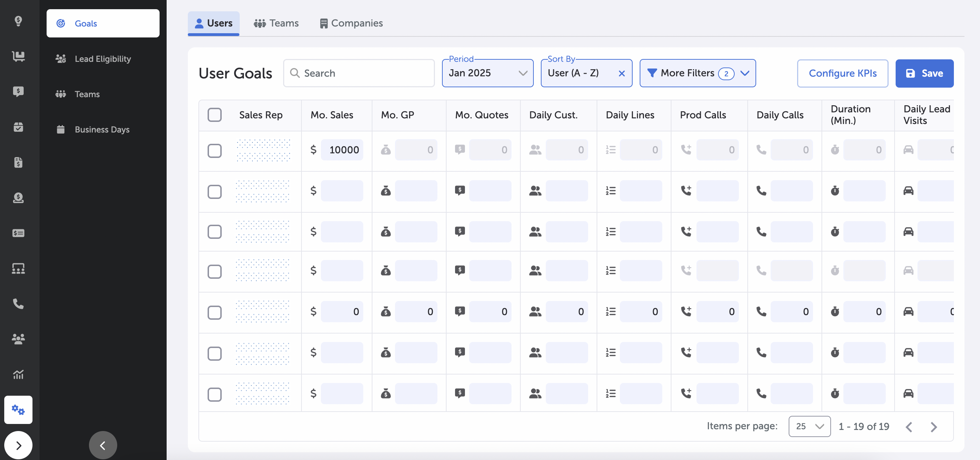This screenshot has width=980, height=460.
Task: Toggle the select-all checkbox in header
Action: pyautogui.click(x=215, y=114)
